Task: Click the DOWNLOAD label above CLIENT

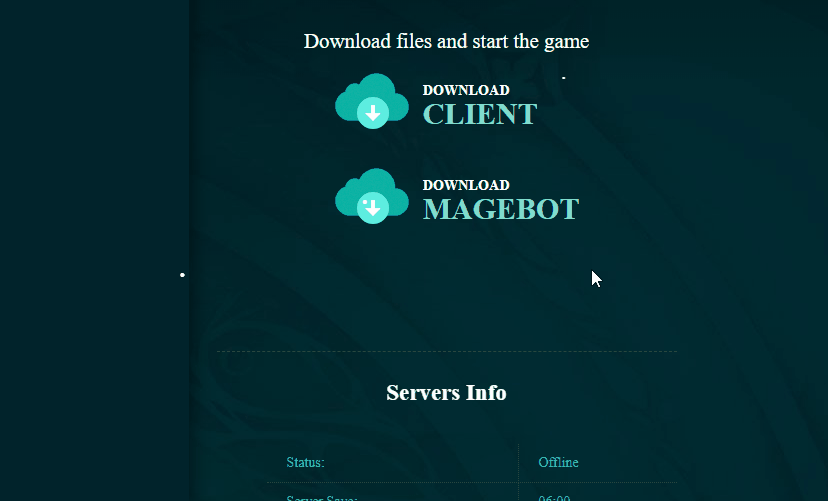Action: pos(466,90)
